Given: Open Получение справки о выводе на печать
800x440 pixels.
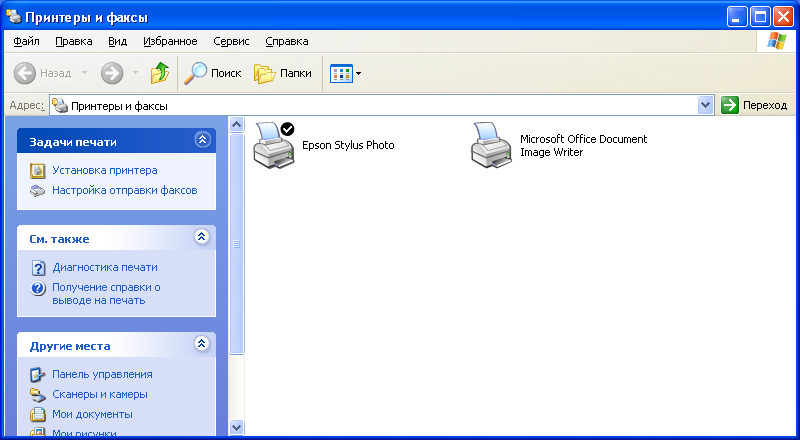Looking at the screenshot, I should pos(106,294).
